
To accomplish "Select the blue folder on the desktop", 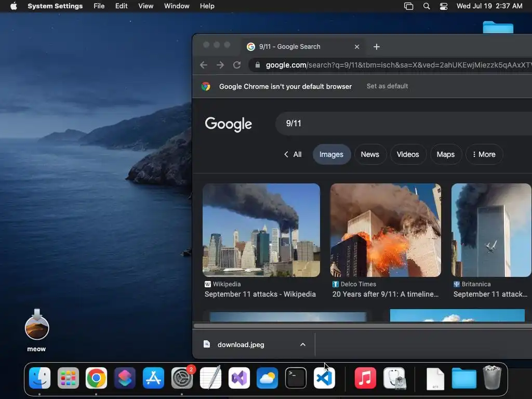I will click(x=498, y=27).
